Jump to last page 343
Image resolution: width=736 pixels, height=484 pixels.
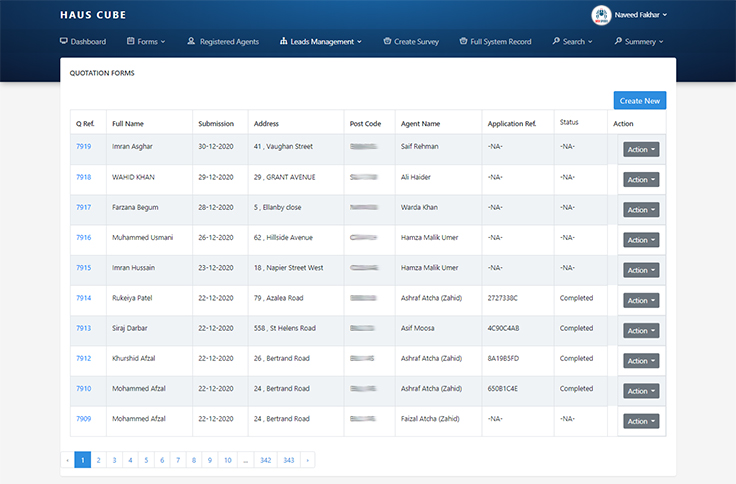289,460
